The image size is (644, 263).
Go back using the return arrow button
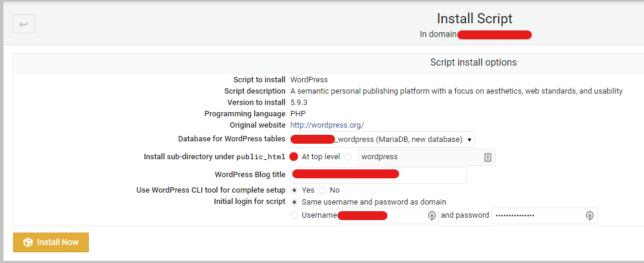click(24, 24)
